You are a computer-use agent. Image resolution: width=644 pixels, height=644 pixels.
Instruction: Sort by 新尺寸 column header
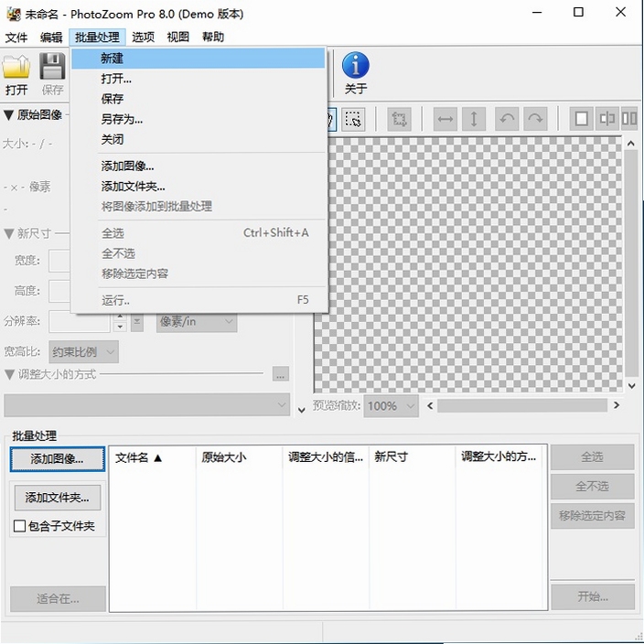413,457
